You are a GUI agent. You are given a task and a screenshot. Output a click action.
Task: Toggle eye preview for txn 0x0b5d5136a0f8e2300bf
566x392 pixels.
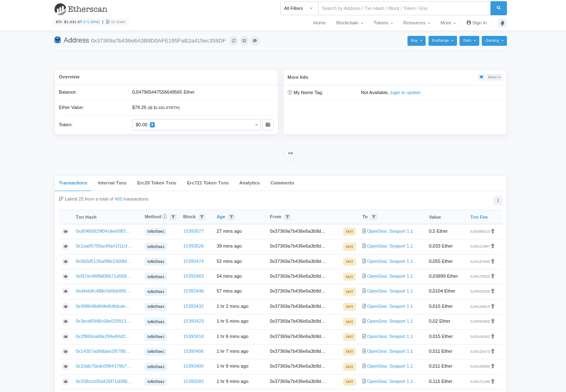[66, 262]
